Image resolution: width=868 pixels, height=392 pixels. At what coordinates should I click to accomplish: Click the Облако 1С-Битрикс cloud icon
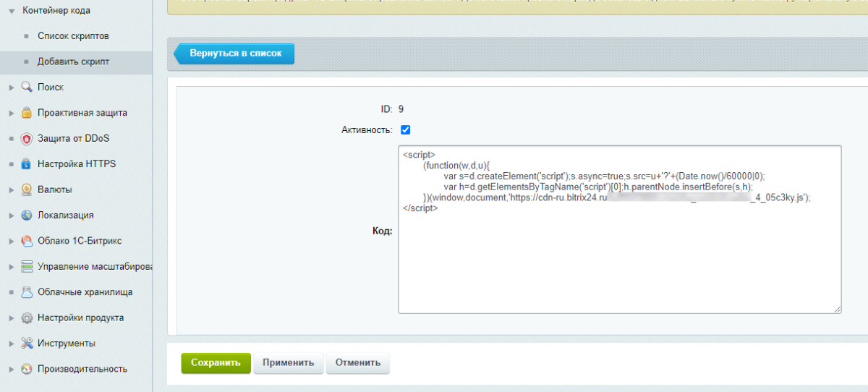click(27, 241)
